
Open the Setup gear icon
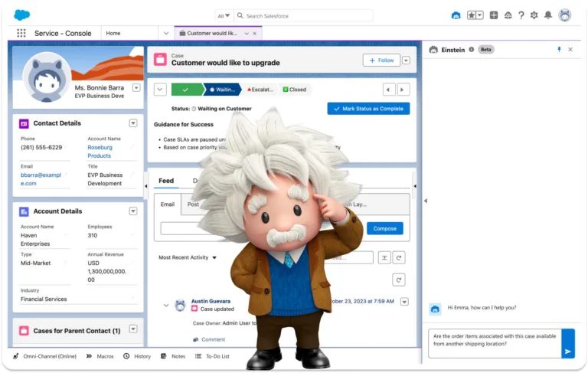pyautogui.click(x=534, y=15)
